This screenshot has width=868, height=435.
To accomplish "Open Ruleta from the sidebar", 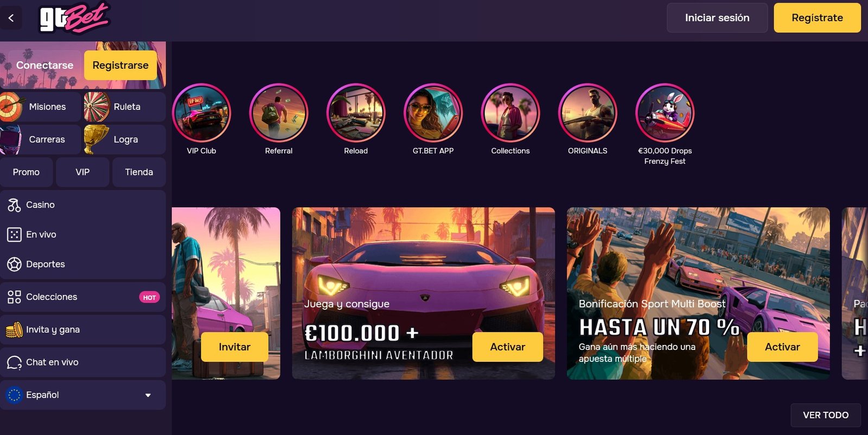I will point(125,107).
